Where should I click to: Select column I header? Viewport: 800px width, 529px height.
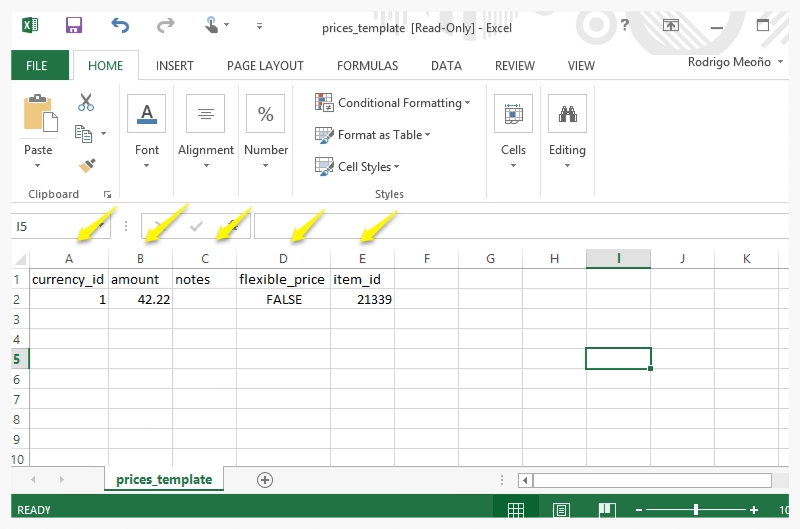tap(618, 259)
